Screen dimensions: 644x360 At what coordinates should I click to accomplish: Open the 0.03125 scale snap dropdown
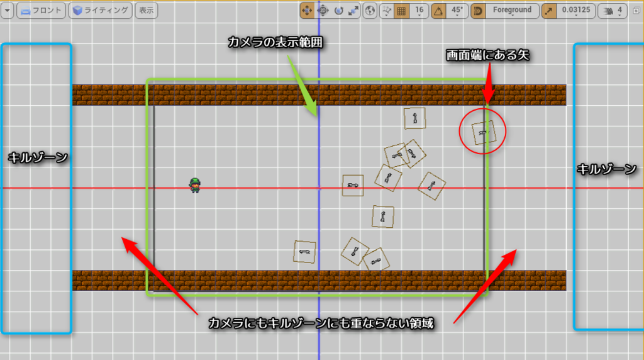(x=576, y=10)
